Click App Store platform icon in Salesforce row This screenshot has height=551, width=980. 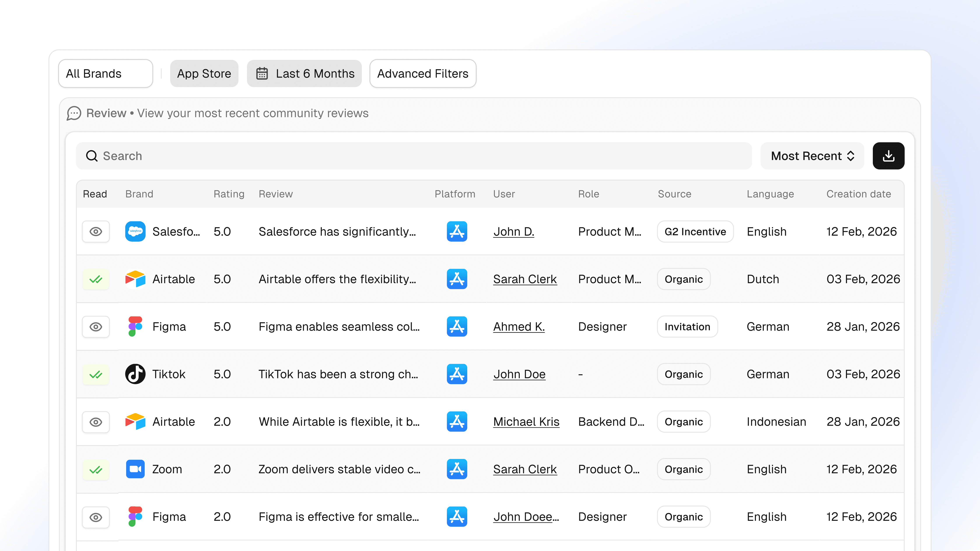pos(457,231)
